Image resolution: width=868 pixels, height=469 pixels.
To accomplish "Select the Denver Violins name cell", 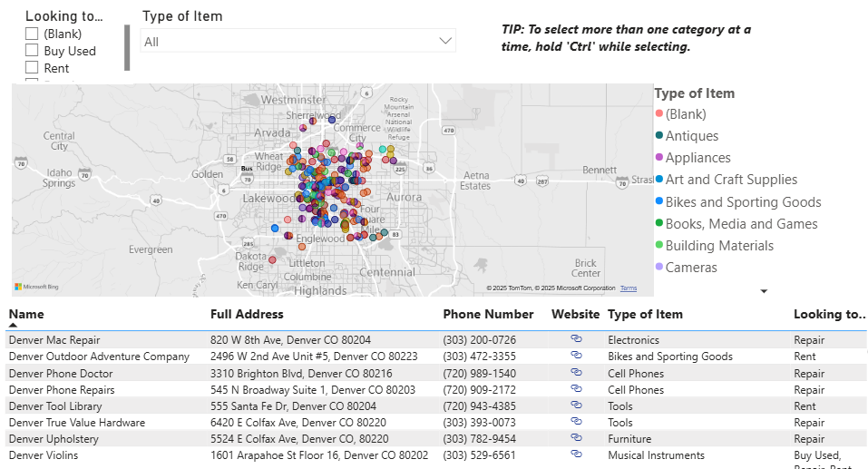I will click(44, 455).
